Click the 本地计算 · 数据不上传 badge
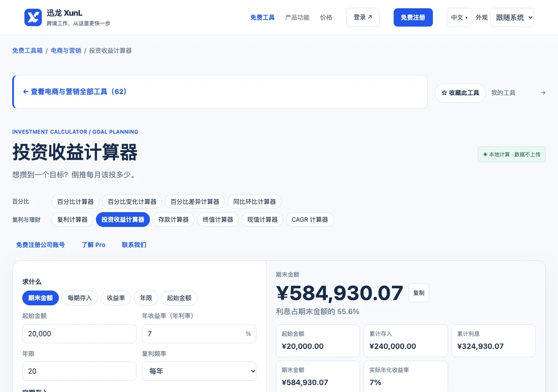558x392 pixels. (512, 155)
